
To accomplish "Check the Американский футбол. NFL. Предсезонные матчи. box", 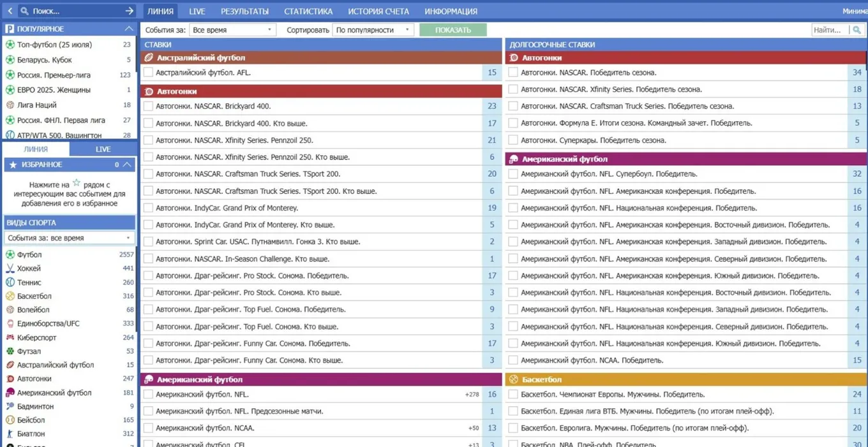I will (x=148, y=411).
